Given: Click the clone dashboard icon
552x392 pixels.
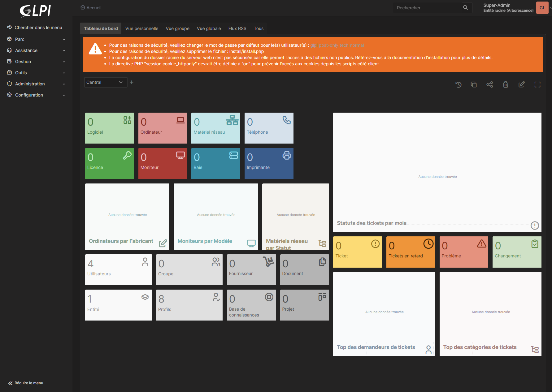Looking at the screenshot, I should click(474, 84).
